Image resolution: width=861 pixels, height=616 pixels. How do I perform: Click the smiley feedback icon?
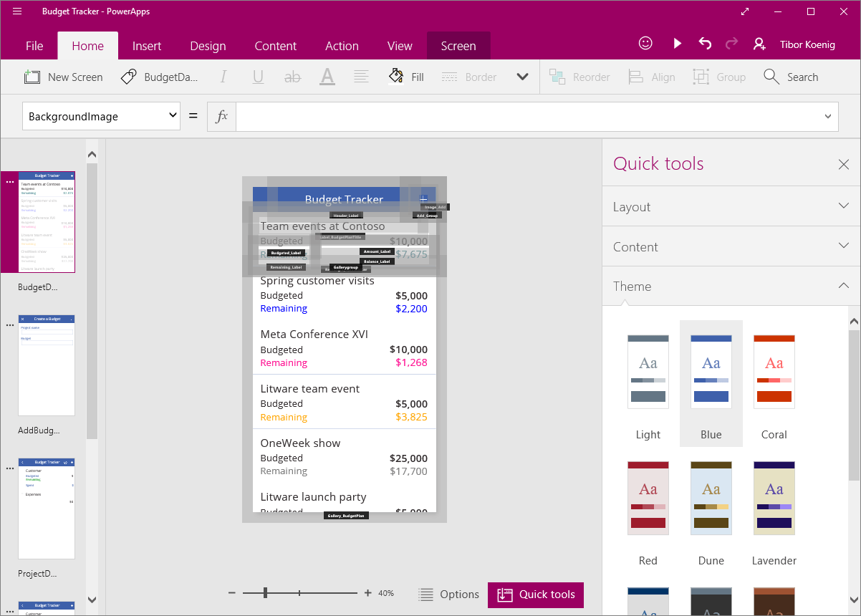click(x=645, y=43)
